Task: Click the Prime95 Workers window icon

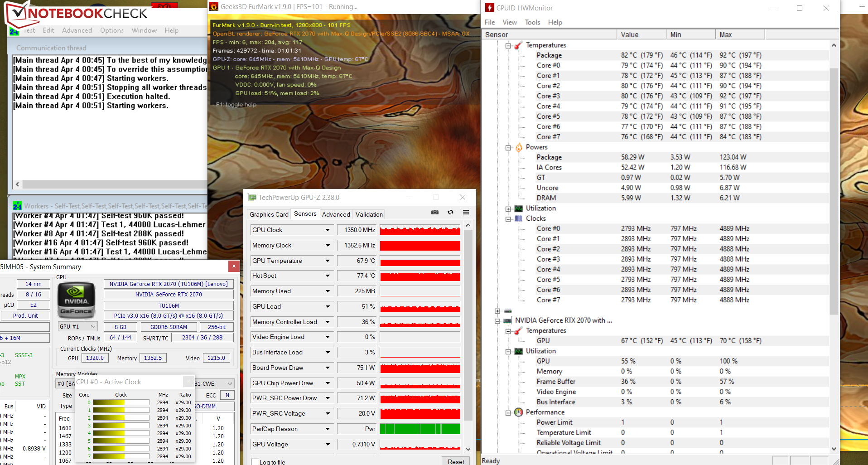Action: (x=17, y=206)
